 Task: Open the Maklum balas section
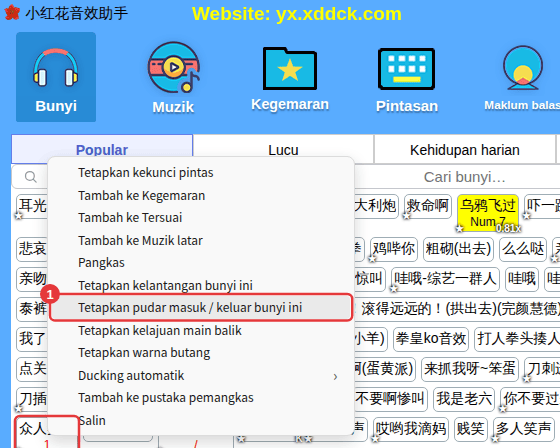522,79
